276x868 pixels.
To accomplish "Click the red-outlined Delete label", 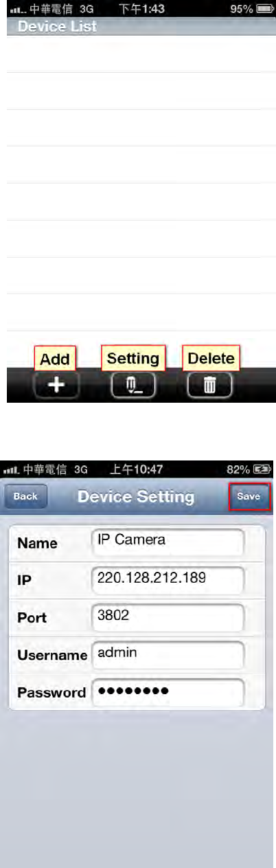I will point(211,358).
